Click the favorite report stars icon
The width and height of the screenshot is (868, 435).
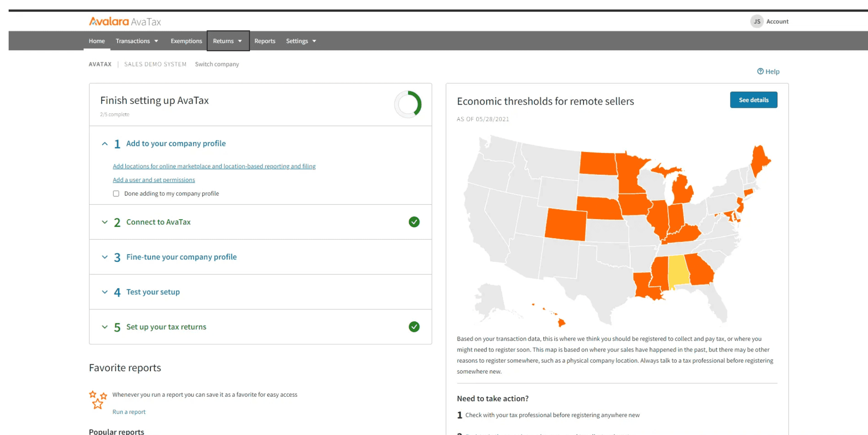pos(97,400)
